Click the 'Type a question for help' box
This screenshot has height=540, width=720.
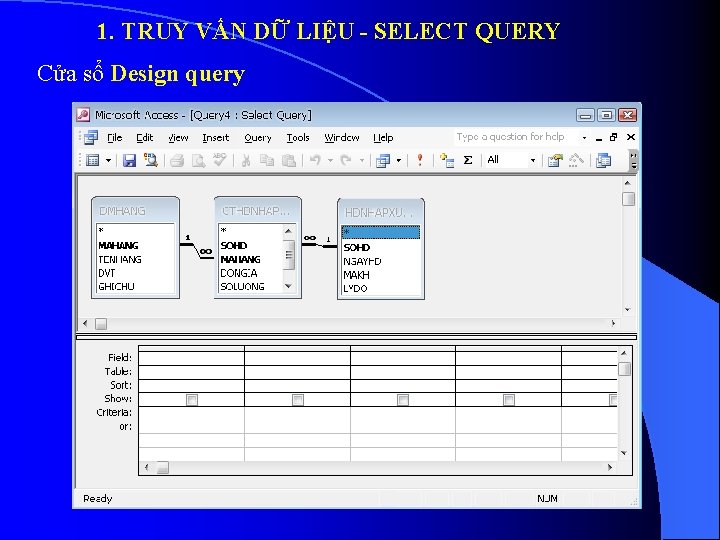[516, 137]
